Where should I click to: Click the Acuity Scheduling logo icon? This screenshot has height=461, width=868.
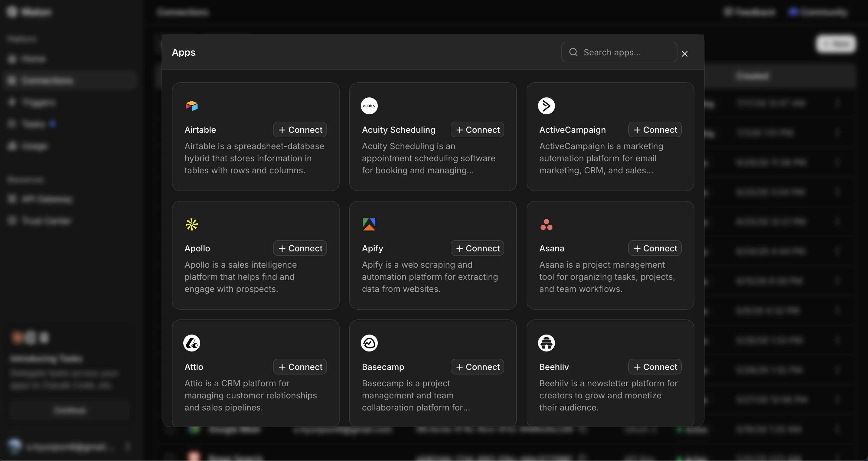(369, 106)
